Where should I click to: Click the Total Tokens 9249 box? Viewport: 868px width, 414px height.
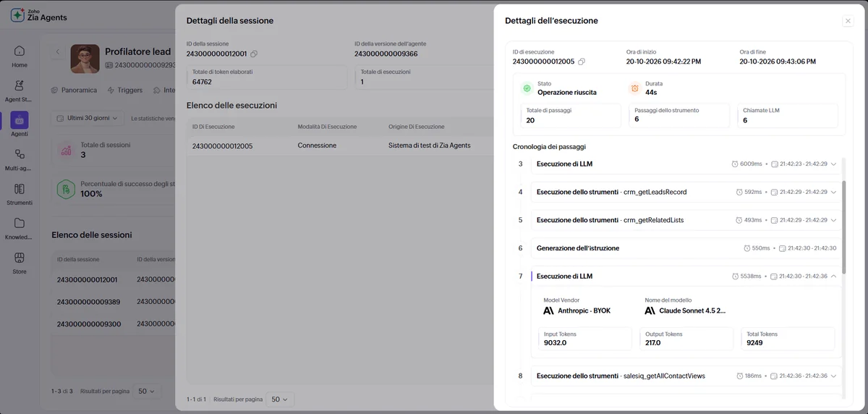[x=788, y=339]
